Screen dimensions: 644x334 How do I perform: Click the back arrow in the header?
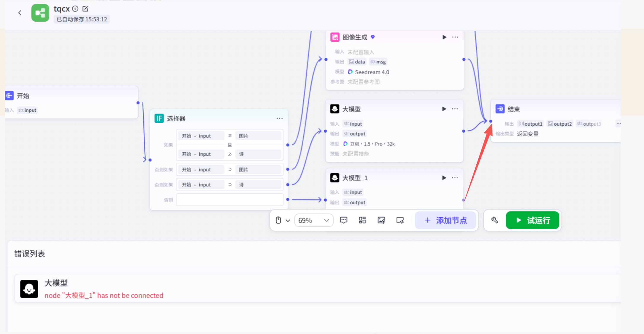pyautogui.click(x=20, y=13)
